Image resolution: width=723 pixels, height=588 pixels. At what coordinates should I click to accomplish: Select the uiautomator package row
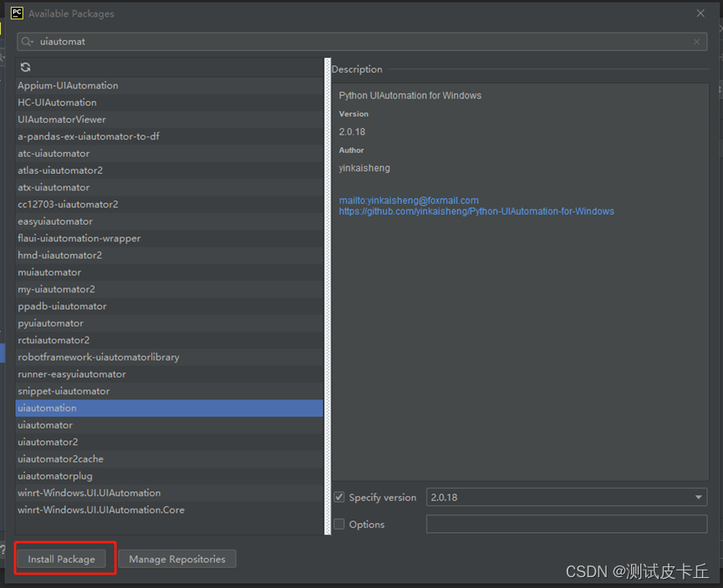169,425
